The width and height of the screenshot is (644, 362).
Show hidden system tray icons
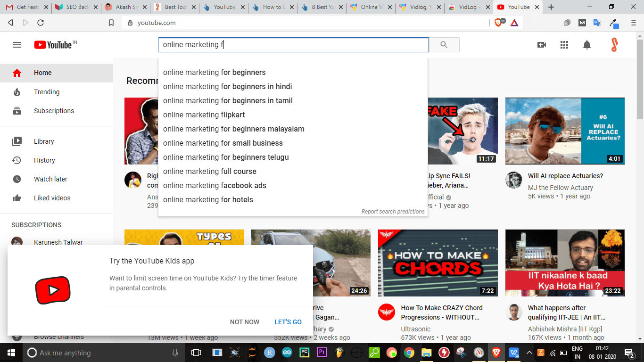coord(529,353)
